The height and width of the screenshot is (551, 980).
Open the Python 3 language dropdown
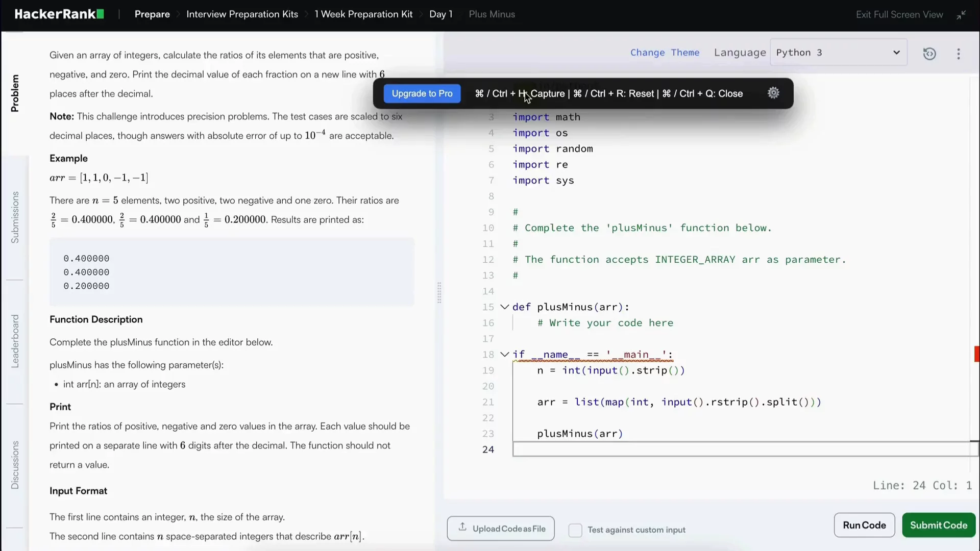point(838,53)
